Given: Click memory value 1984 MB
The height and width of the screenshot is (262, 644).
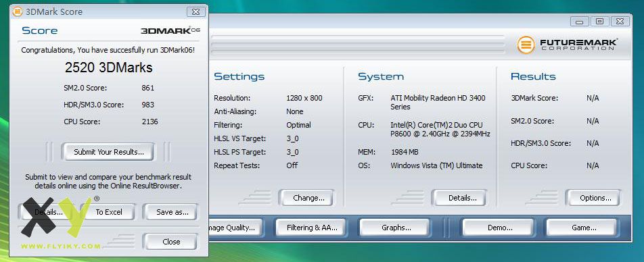Looking at the screenshot, I should (405, 152).
